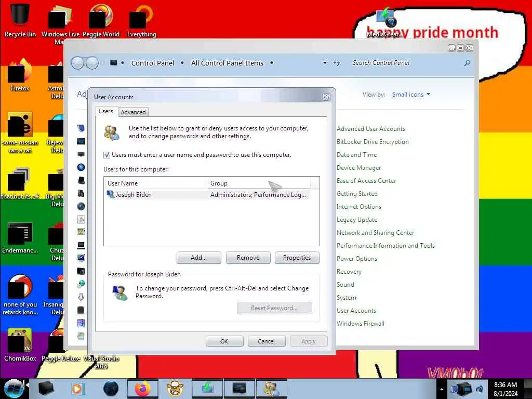Open Date and Time link
532x399 pixels.
pos(356,155)
